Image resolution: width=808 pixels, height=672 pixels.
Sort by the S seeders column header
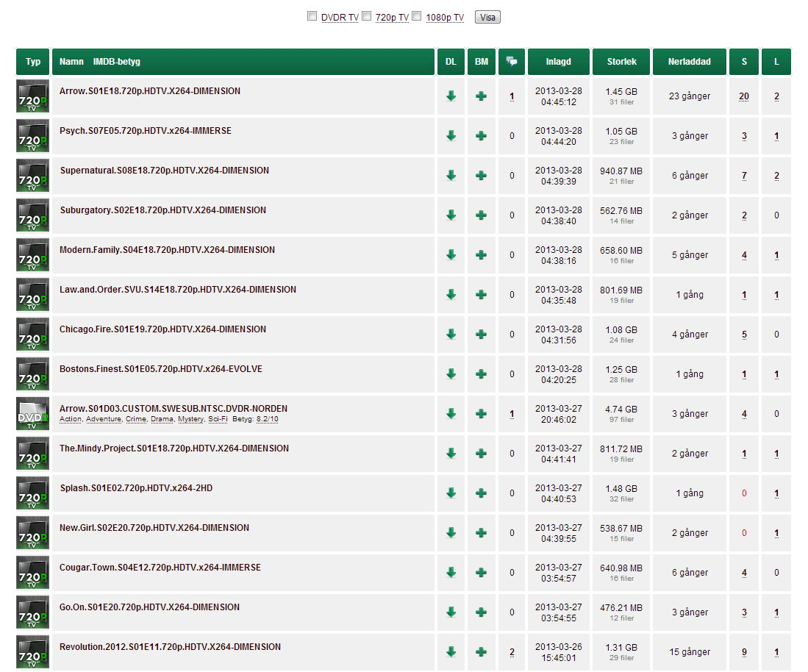click(x=744, y=61)
